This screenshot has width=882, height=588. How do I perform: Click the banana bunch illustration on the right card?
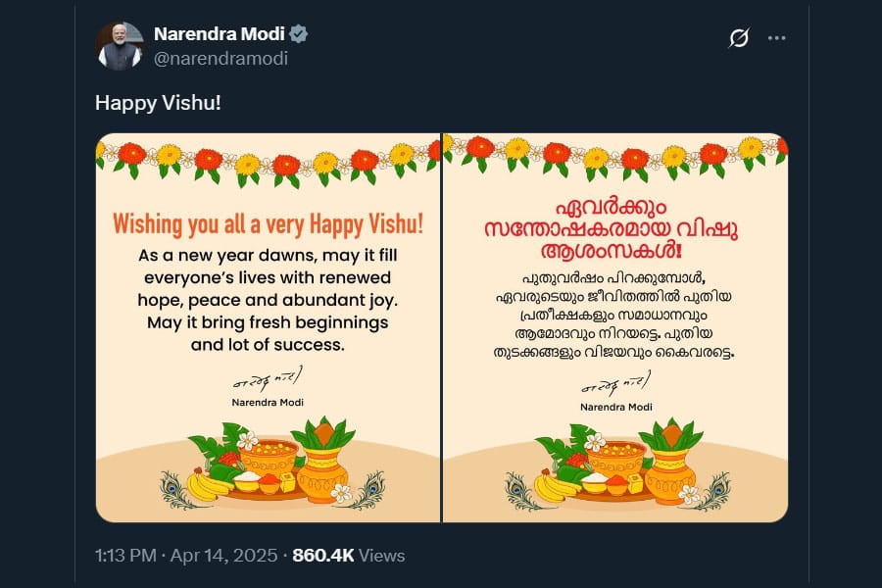[x=555, y=485]
